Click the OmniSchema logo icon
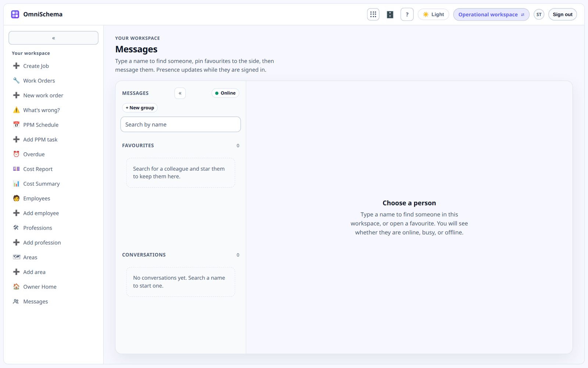The height and width of the screenshot is (368, 588). coord(15,14)
